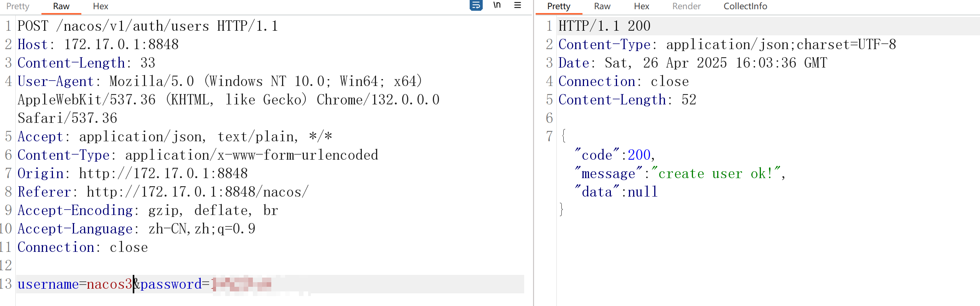Click the response Date header line

(693, 63)
